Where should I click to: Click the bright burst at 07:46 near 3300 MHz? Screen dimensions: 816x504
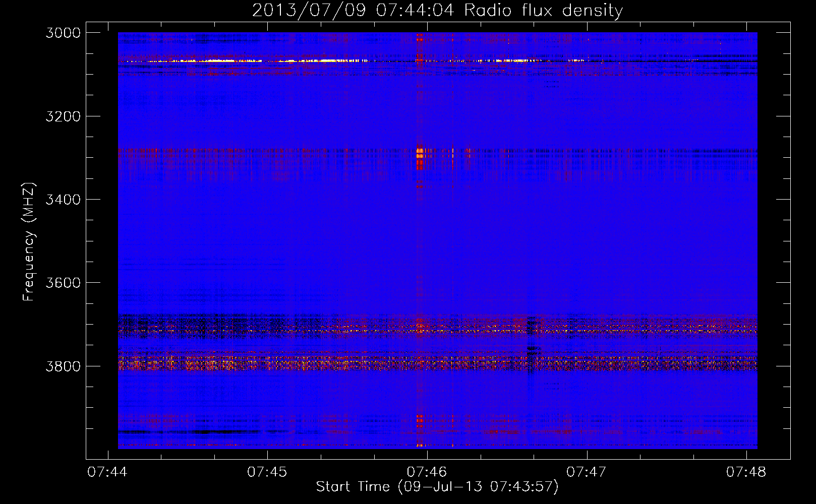[420, 153]
